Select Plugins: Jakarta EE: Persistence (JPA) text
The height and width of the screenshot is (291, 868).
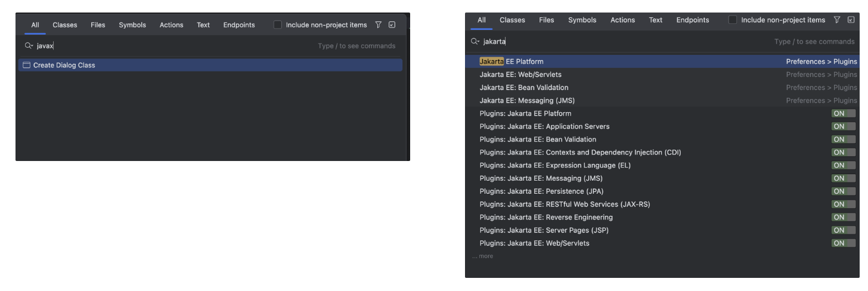pos(541,191)
